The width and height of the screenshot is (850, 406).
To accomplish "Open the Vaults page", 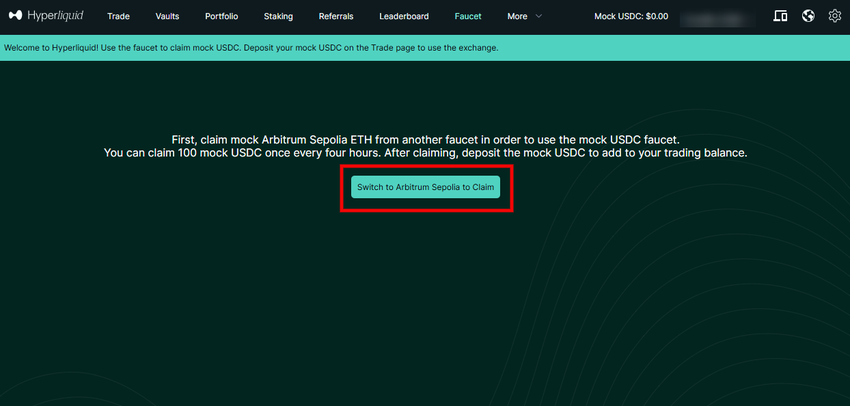I will 167,16.
